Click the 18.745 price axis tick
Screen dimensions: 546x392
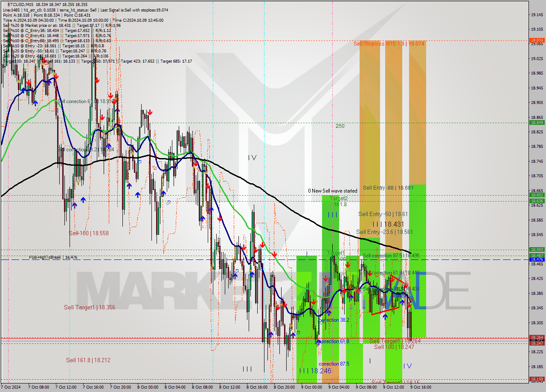[x=537, y=161]
